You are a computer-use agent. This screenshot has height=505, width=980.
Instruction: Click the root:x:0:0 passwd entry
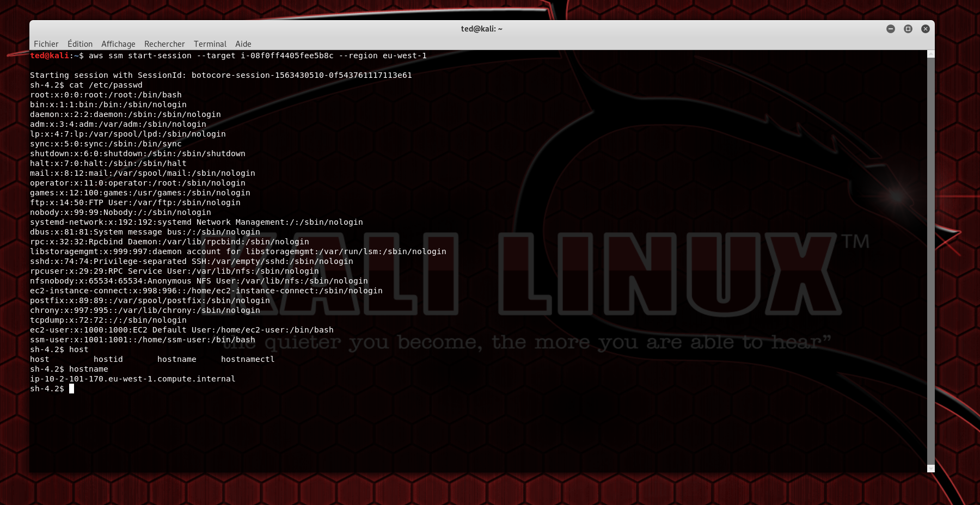(106, 95)
